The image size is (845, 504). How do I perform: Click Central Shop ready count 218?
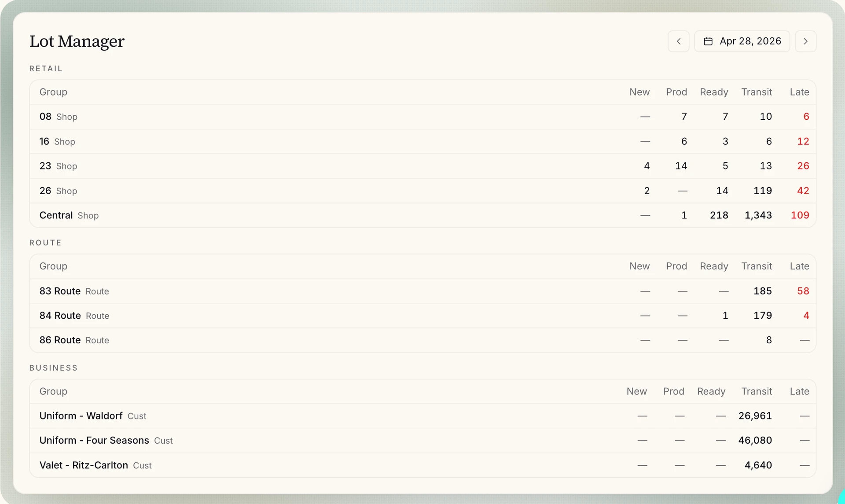coord(719,215)
